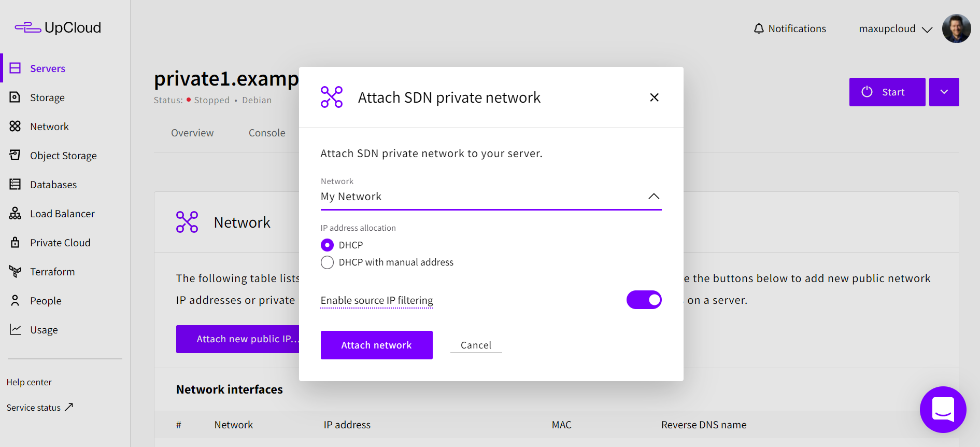Go to Storage in the sidebar
The height and width of the screenshot is (447, 980).
coord(47,97)
